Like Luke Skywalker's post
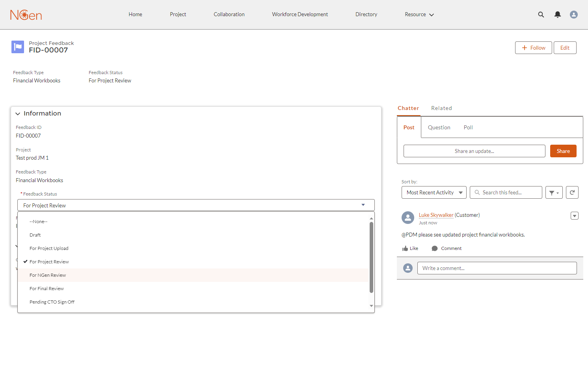This screenshot has height=369, width=588. 410,248
